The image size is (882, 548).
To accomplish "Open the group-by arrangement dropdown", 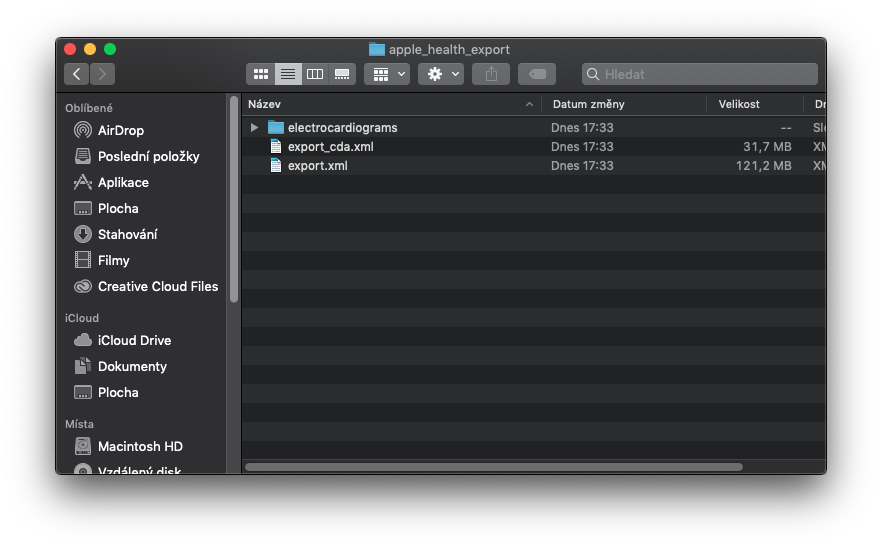I will click(387, 74).
